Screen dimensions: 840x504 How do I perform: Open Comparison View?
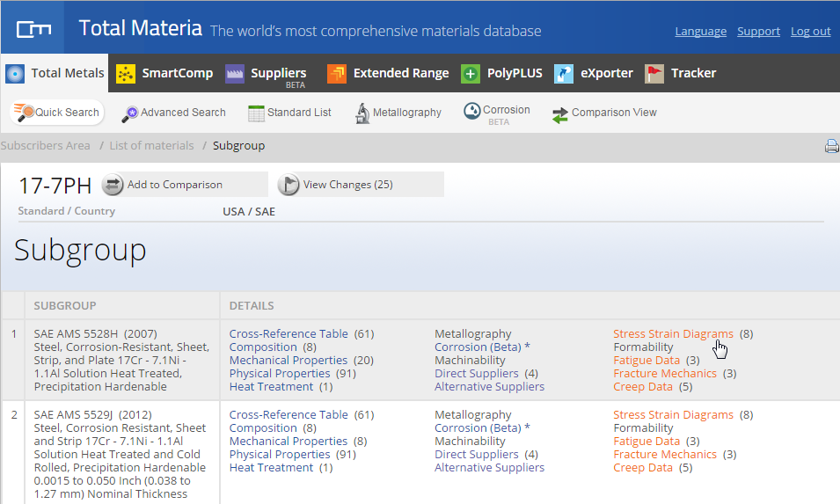click(x=604, y=113)
